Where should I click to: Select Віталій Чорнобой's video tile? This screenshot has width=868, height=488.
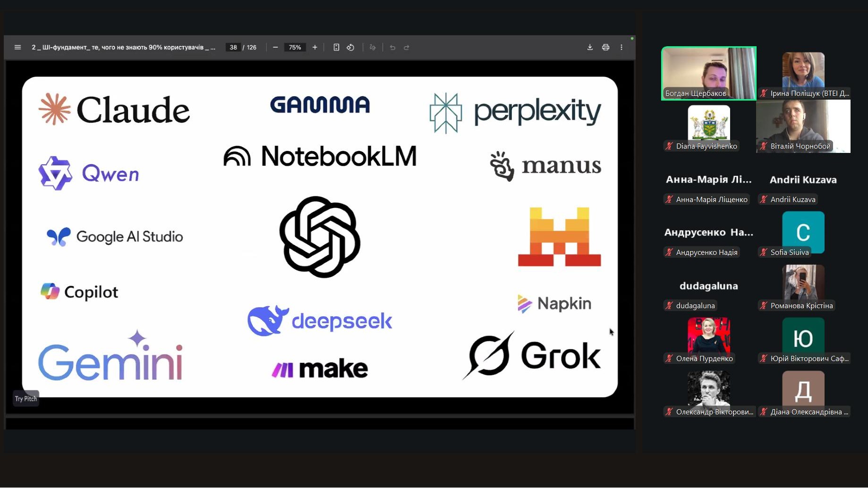[x=803, y=126]
